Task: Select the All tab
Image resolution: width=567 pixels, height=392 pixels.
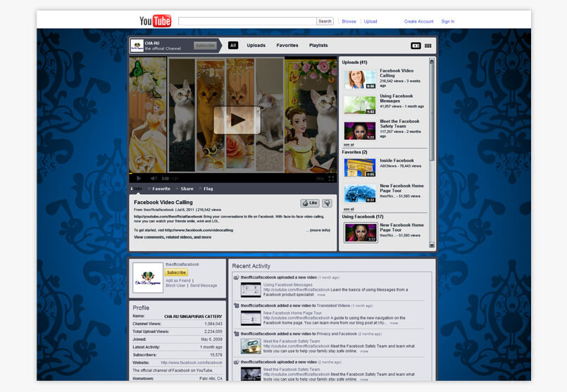Action: coord(233,46)
